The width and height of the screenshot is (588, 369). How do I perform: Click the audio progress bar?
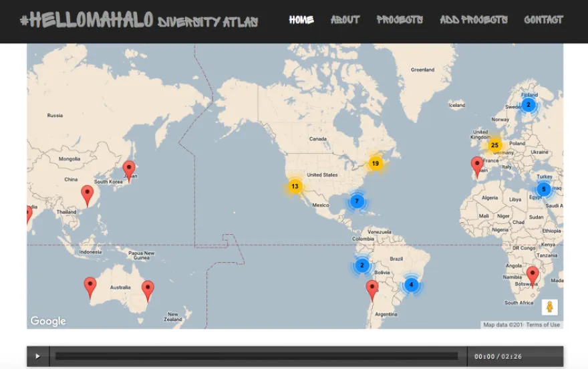click(257, 356)
